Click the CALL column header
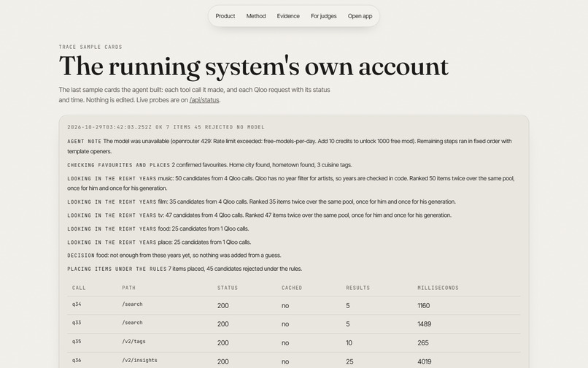Image resolution: width=588 pixels, height=368 pixels. [x=79, y=288]
